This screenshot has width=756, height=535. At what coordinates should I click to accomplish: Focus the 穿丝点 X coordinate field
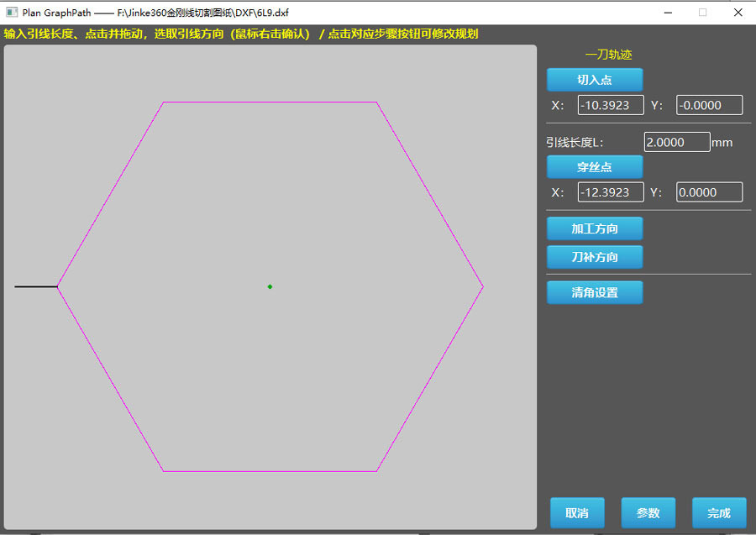point(611,192)
